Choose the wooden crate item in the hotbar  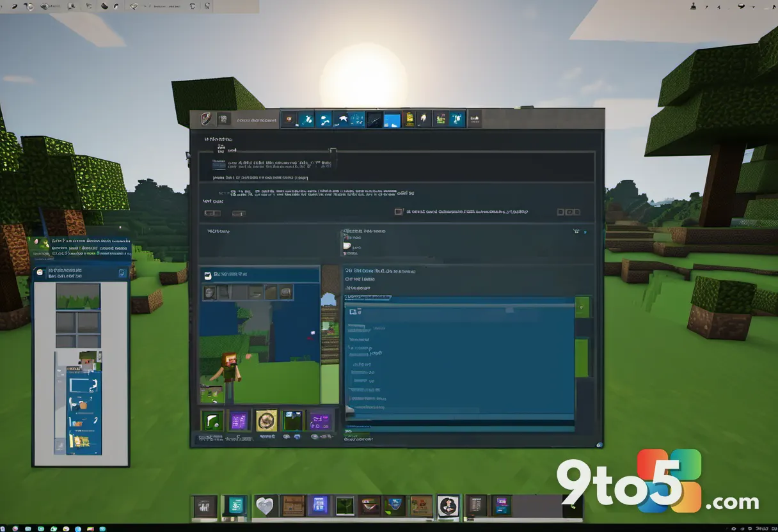[293, 506]
